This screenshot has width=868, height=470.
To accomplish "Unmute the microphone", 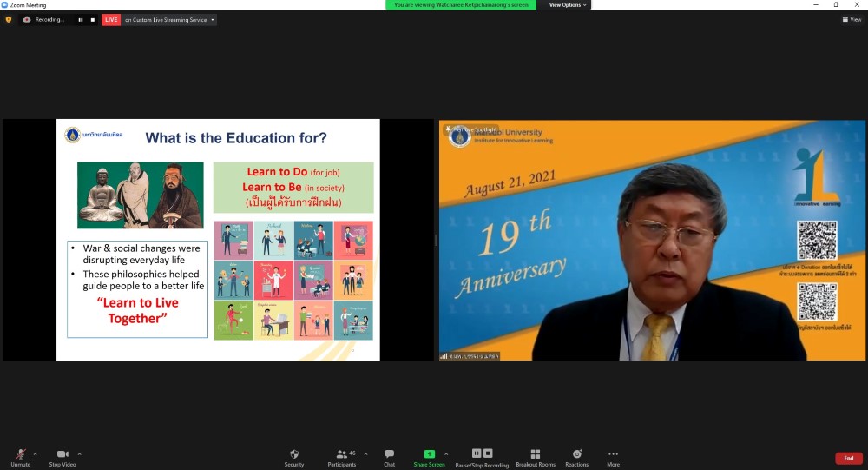I will 20,457.
